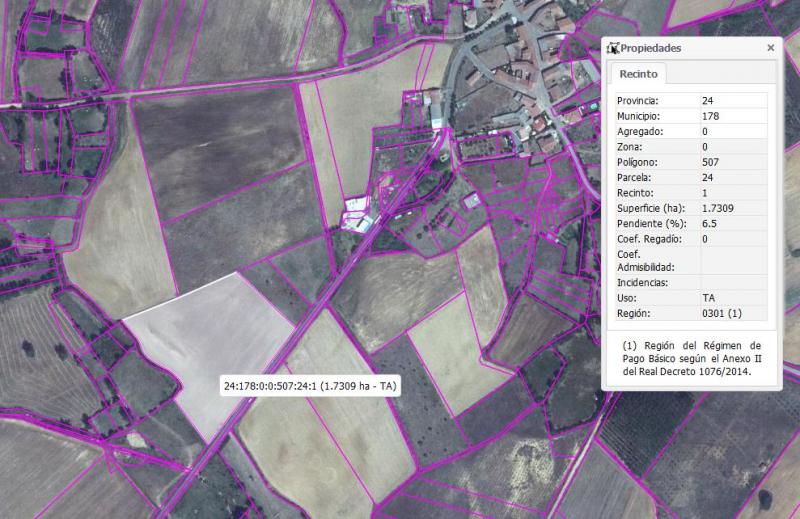Image resolution: width=800 pixels, height=519 pixels.
Task: Click the Superficie (ha) value 1.7309
Action: [718, 208]
